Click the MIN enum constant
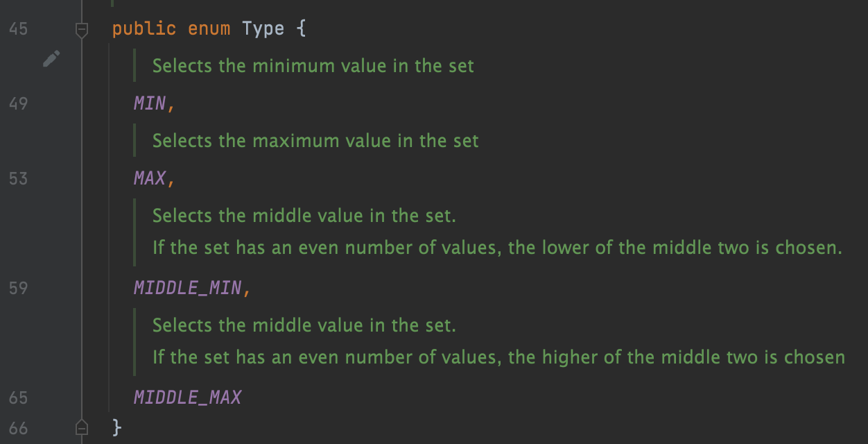Viewport: 868px width, 444px height. click(x=150, y=103)
